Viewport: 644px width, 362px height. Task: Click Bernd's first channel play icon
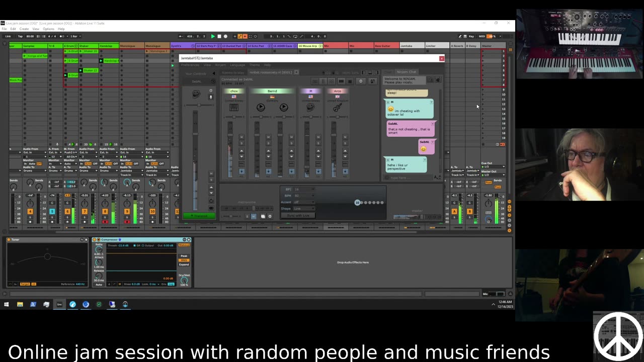coord(261,107)
